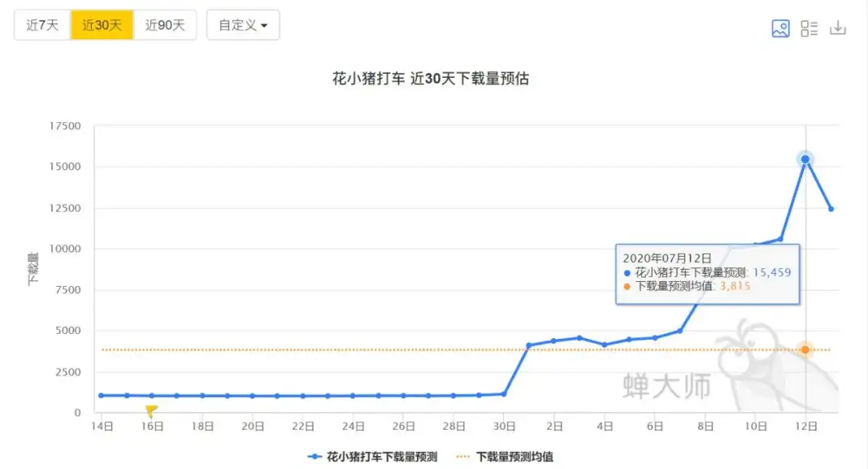
Task: Click the y-axis title 下载量
Action: [x=33, y=269]
